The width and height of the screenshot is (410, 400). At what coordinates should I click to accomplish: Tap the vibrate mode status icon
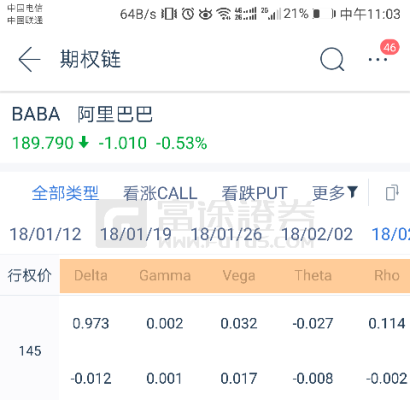[169, 14]
